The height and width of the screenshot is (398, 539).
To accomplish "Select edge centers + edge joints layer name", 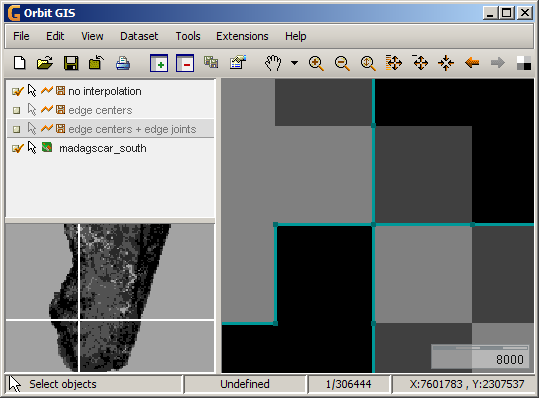I will (132, 129).
